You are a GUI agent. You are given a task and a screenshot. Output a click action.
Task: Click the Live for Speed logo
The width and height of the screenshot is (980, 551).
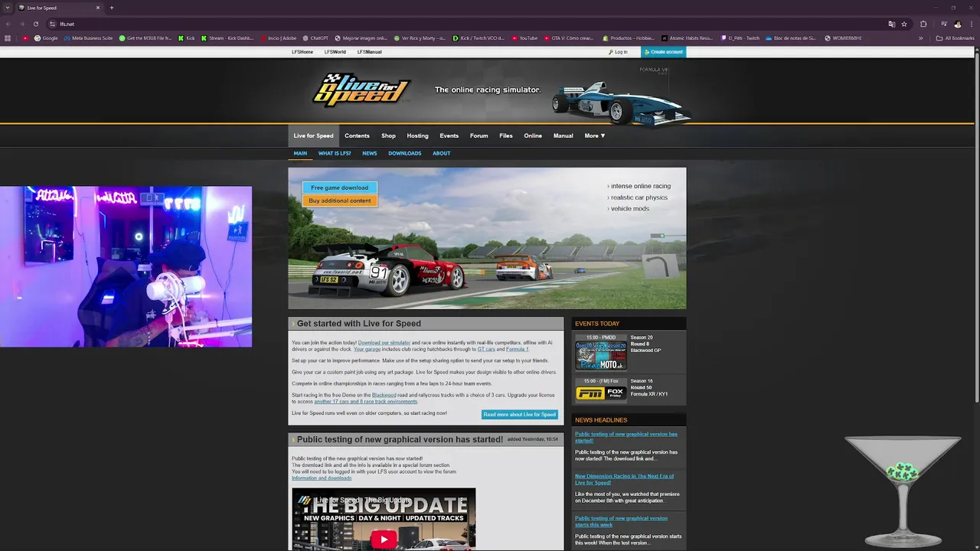click(x=361, y=90)
